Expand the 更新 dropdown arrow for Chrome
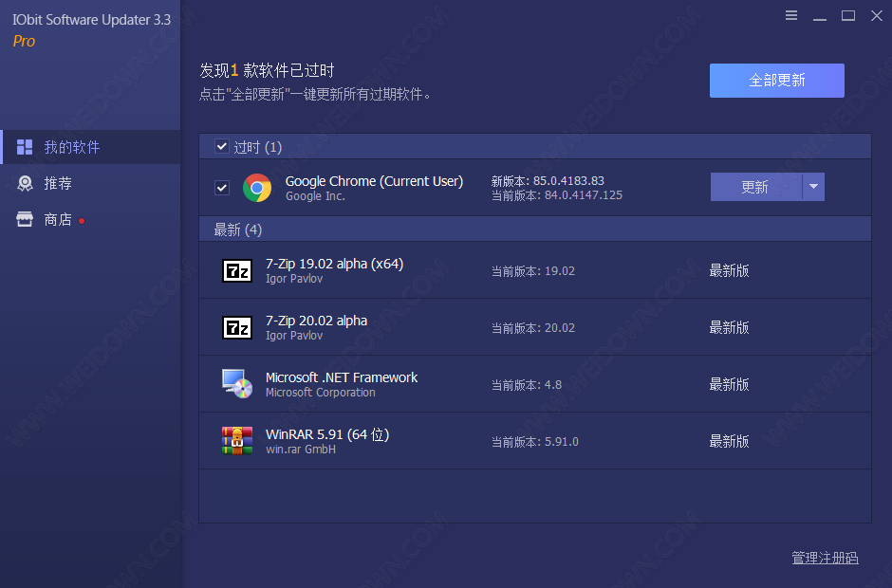The width and height of the screenshot is (892, 588). coord(813,187)
